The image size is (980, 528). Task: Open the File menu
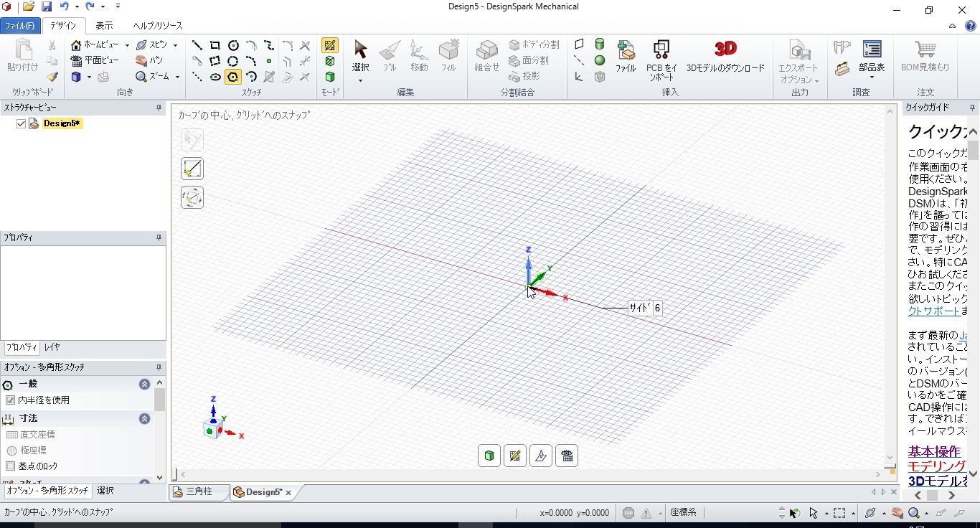pos(20,26)
